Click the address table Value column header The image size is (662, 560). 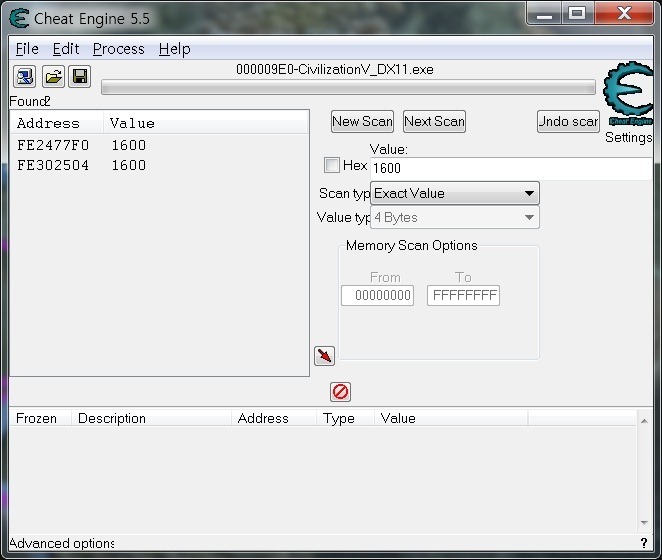pos(451,418)
